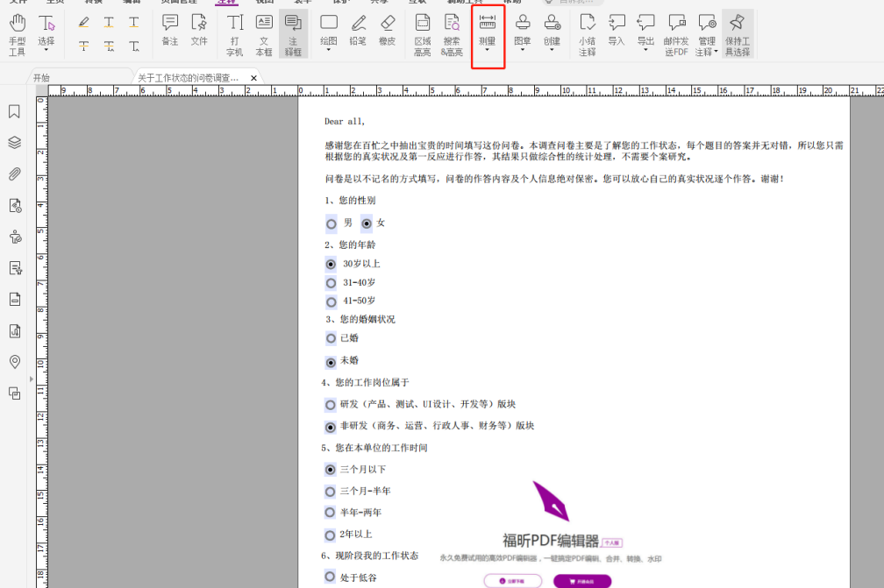Click the Bookmarks icon in the sidebar
Viewport: 884px width, 588px height.
click(x=14, y=112)
